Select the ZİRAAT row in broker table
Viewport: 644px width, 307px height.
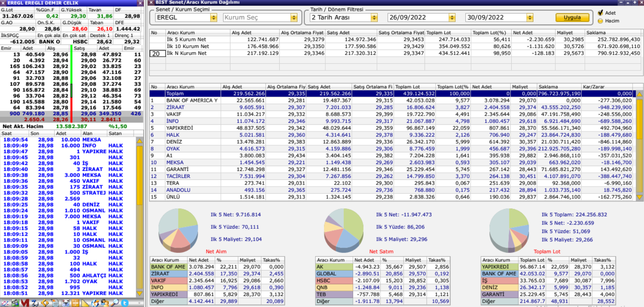392,107
